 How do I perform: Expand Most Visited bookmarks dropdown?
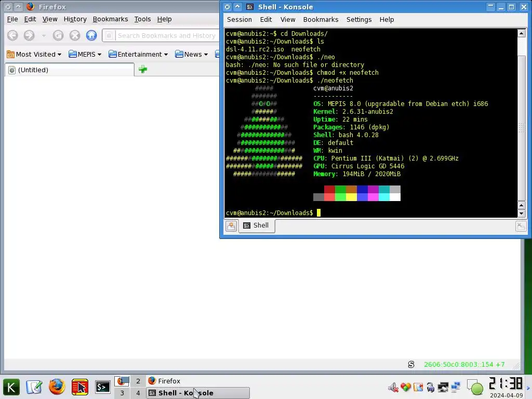tap(34, 54)
